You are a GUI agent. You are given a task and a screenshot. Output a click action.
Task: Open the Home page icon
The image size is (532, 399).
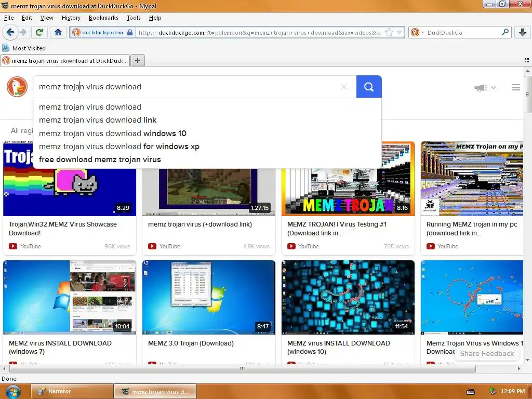pyautogui.click(x=58, y=32)
